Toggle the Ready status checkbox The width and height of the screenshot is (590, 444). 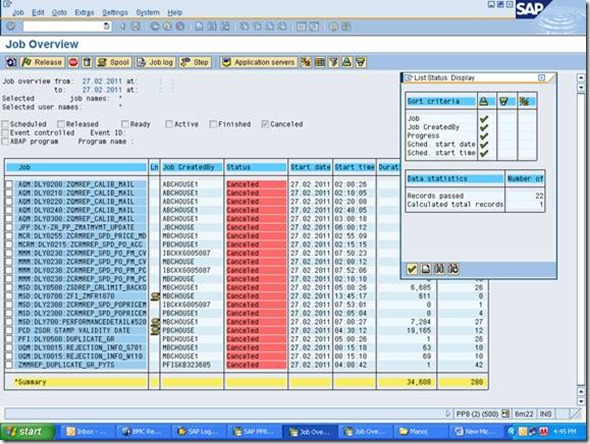click(125, 124)
